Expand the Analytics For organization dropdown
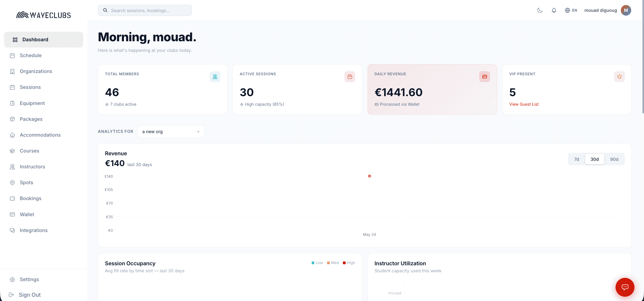The height and width of the screenshot is (301, 644). coord(171,132)
